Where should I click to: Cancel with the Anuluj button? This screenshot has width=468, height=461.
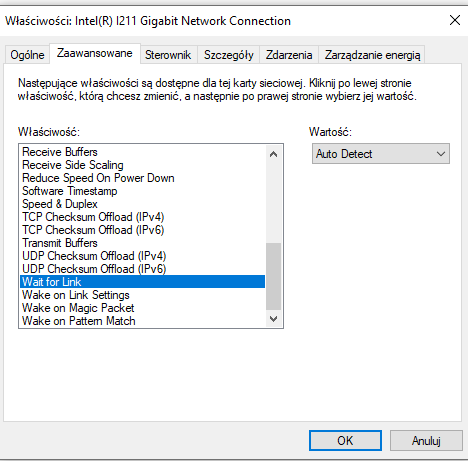click(426, 440)
